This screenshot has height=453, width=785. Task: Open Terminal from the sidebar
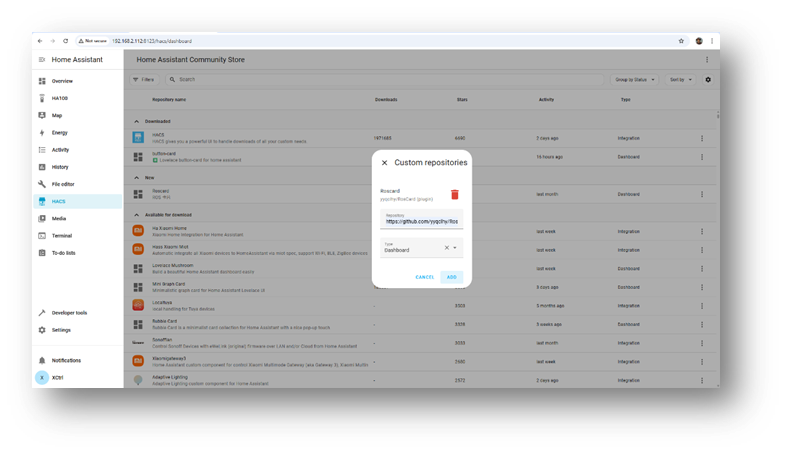click(61, 235)
